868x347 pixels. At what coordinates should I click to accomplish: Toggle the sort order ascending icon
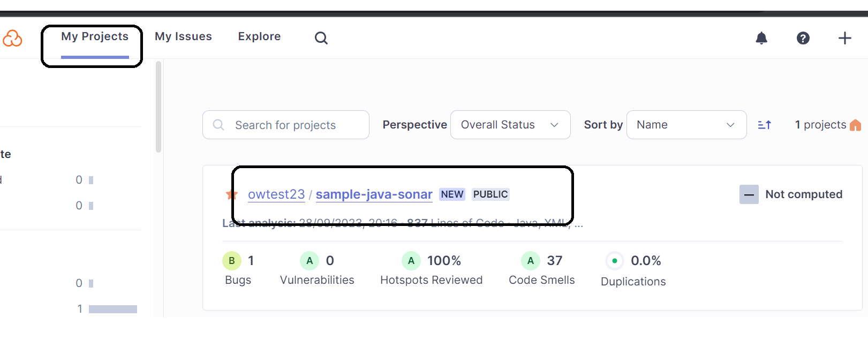coord(764,125)
